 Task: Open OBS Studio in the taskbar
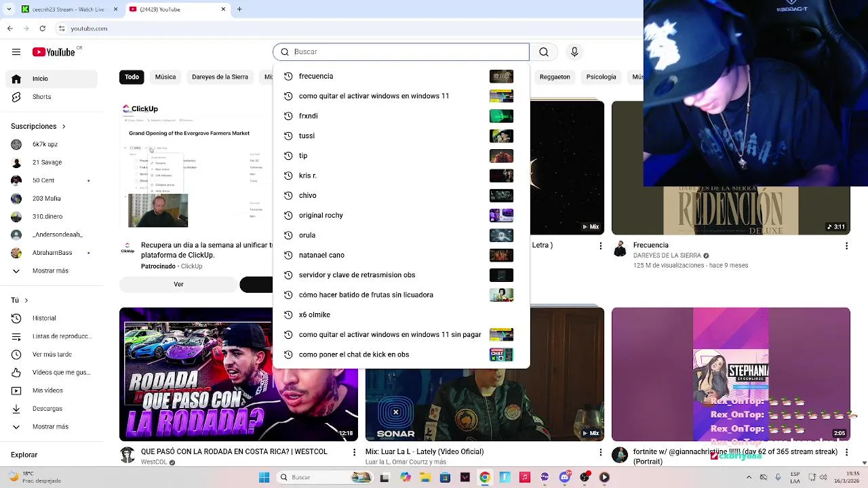[585, 477]
